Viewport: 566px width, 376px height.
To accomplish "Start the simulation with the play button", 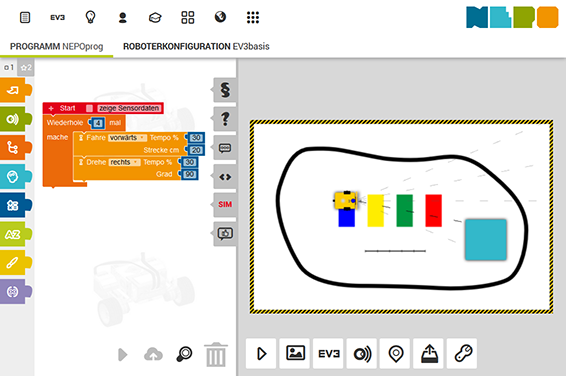I will 261,353.
